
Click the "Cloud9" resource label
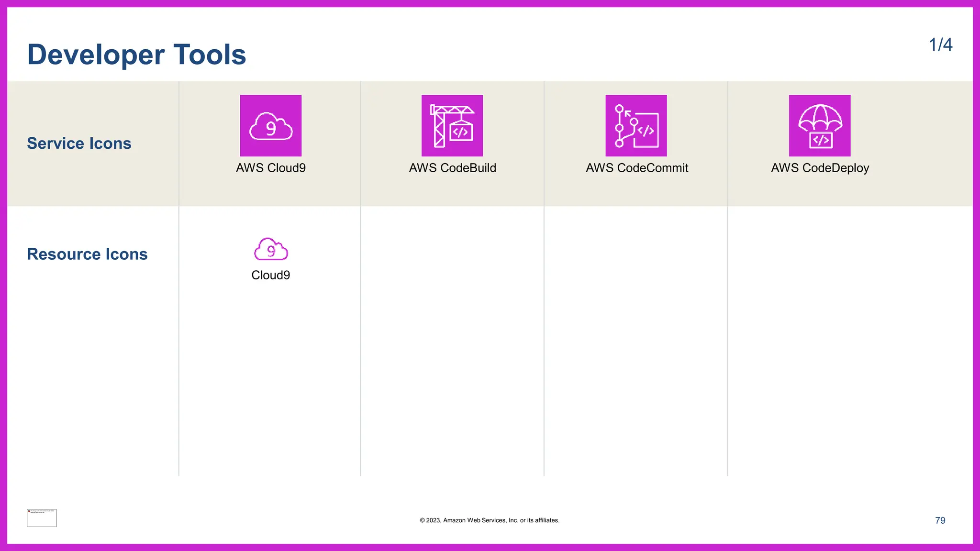pyautogui.click(x=271, y=275)
